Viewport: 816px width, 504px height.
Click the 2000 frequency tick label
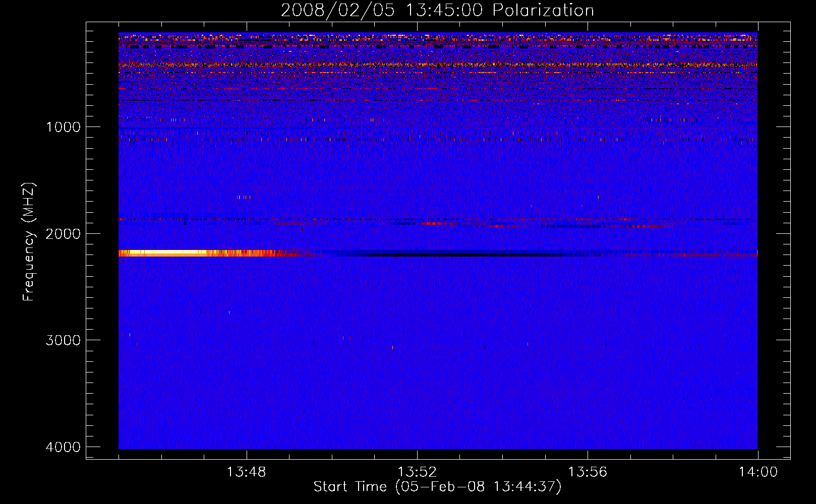click(63, 233)
